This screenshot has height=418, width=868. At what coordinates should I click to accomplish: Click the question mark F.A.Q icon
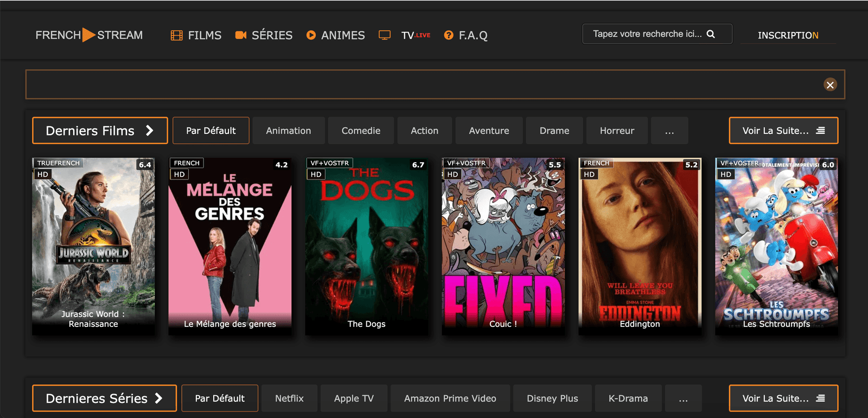tap(449, 35)
